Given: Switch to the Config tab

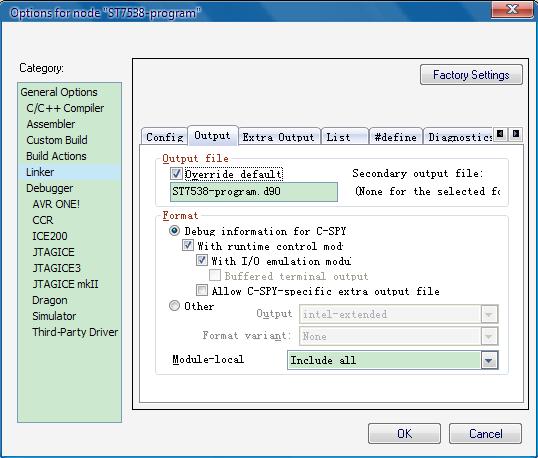Looking at the screenshot, I should point(165,137).
